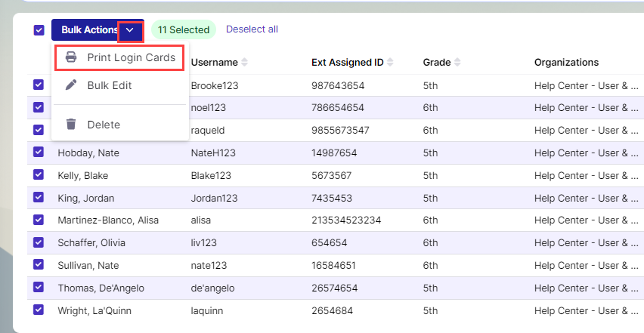Click the sort arrows beside Username
The height and width of the screenshot is (333, 644).
tap(244, 62)
